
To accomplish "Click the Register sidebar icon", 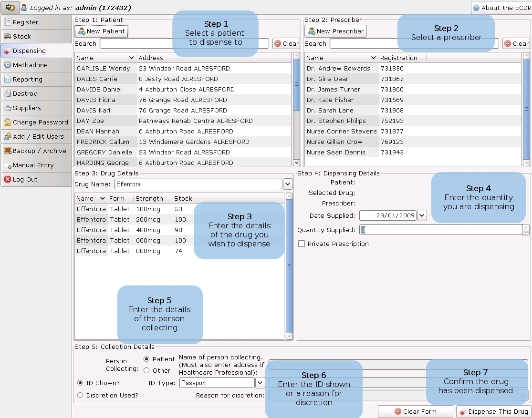I will point(8,22).
